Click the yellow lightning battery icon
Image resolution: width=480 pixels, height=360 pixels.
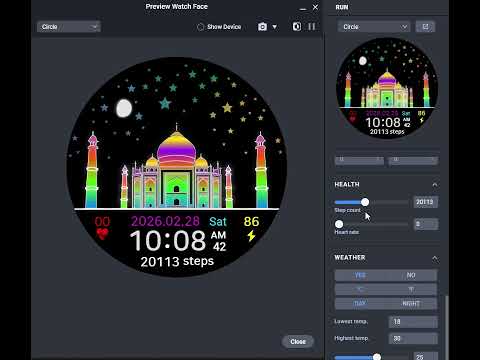[251, 235]
